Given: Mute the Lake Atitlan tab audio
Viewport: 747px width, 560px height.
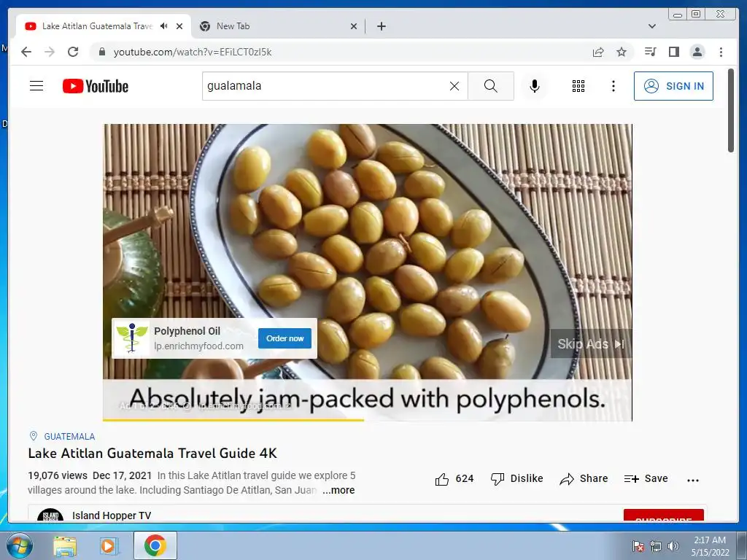Looking at the screenshot, I should click(x=164, y=26).
